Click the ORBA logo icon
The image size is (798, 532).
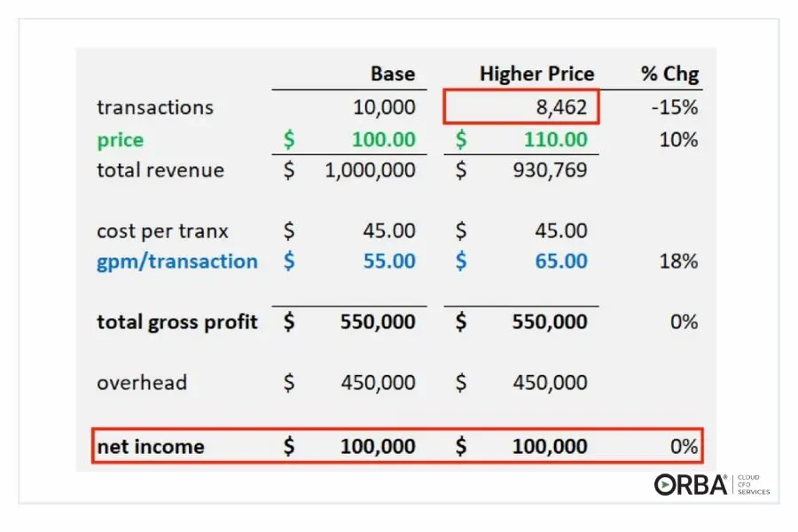point(690,484)
